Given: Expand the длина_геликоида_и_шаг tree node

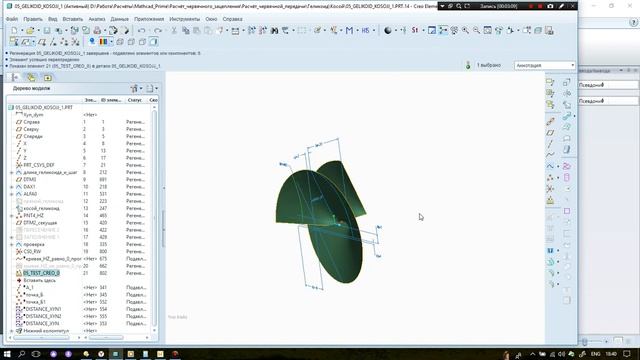Looking at the screenshot, I should point(12,172).
